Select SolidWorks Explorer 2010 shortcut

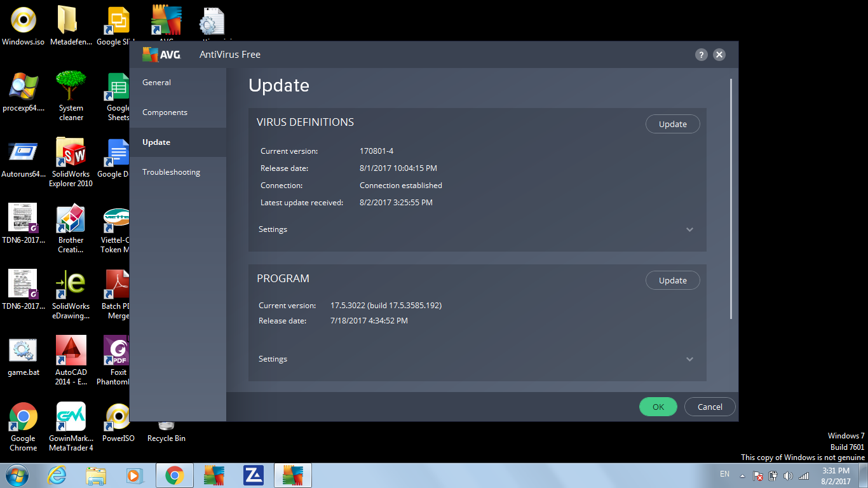point(71,163)
